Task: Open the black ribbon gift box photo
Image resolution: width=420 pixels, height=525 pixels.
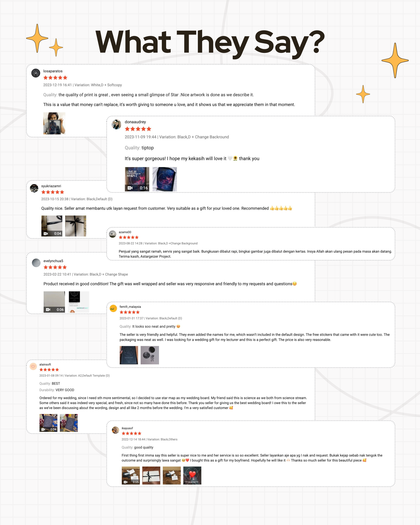Action: pyautogui.click(x=76, y=226)
